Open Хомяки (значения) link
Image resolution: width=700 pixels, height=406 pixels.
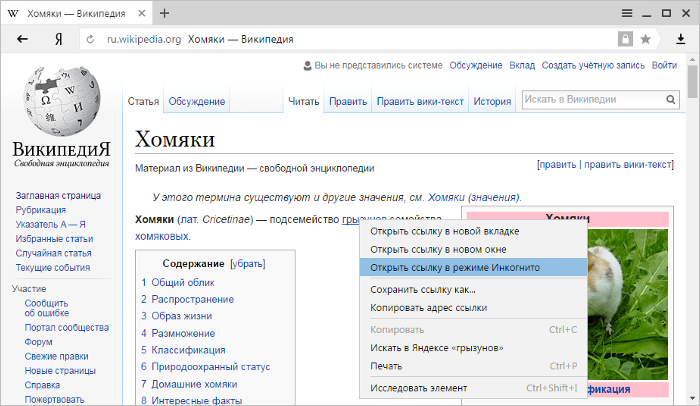click(474, 197)
